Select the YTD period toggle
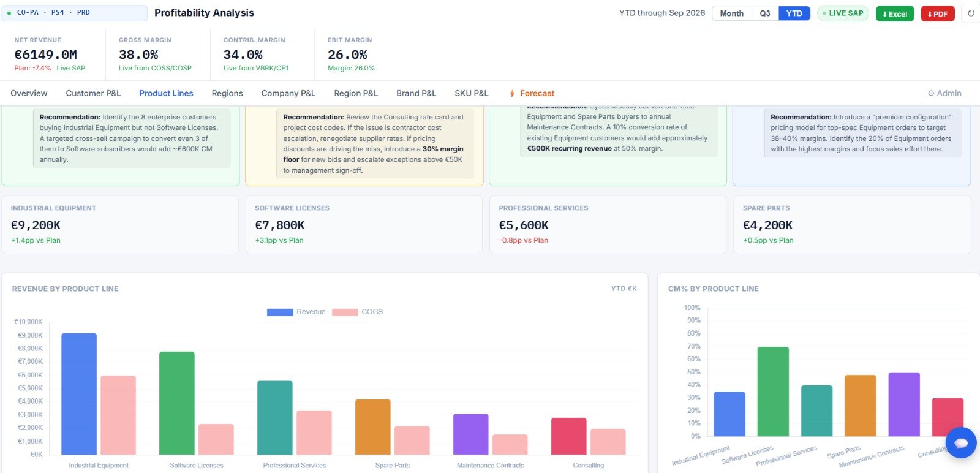This screenshot has width=980, height=473. coord(794,13)
